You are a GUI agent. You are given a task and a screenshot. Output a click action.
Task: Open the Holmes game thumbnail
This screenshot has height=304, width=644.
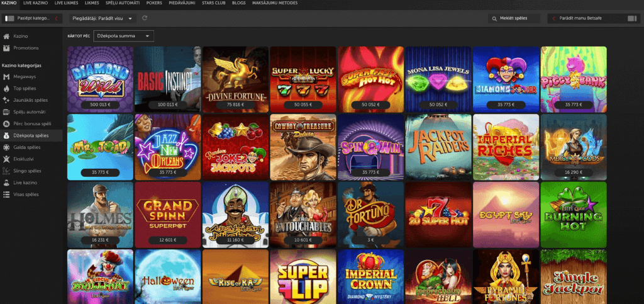100,215
